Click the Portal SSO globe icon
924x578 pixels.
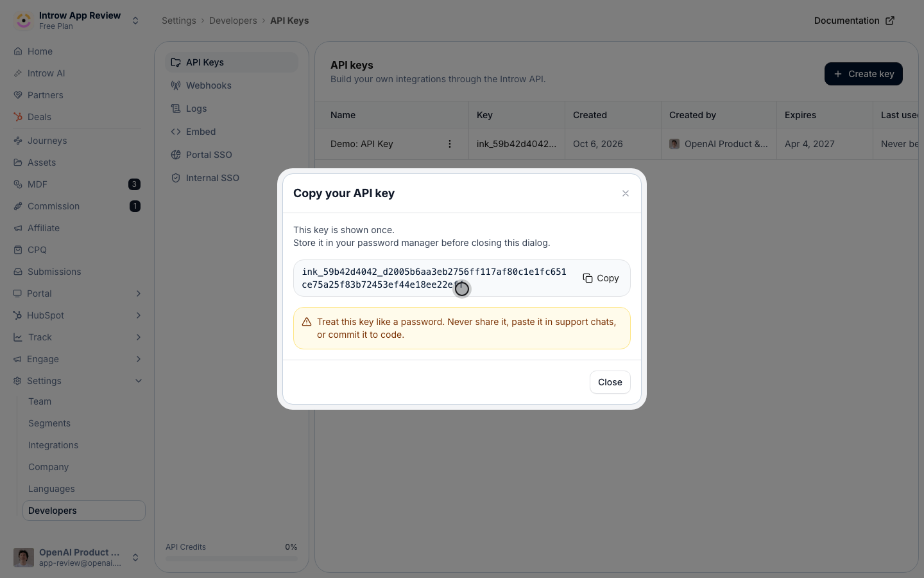(176, 155)
